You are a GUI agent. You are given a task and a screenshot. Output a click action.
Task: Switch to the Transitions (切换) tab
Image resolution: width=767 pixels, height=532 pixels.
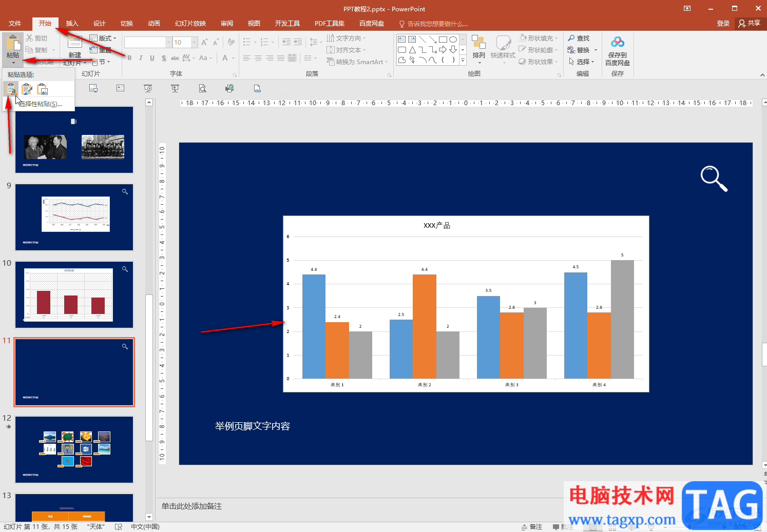click(127, 24)
